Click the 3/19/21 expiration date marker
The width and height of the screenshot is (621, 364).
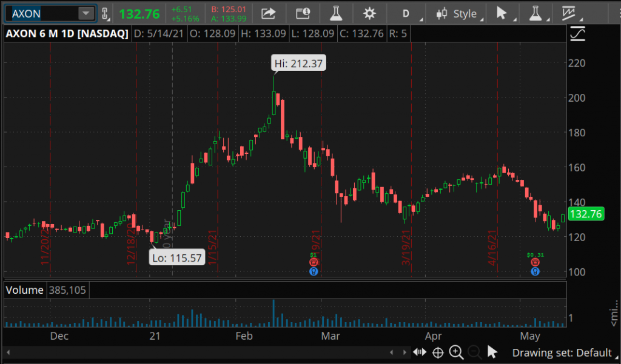[406, 247]
